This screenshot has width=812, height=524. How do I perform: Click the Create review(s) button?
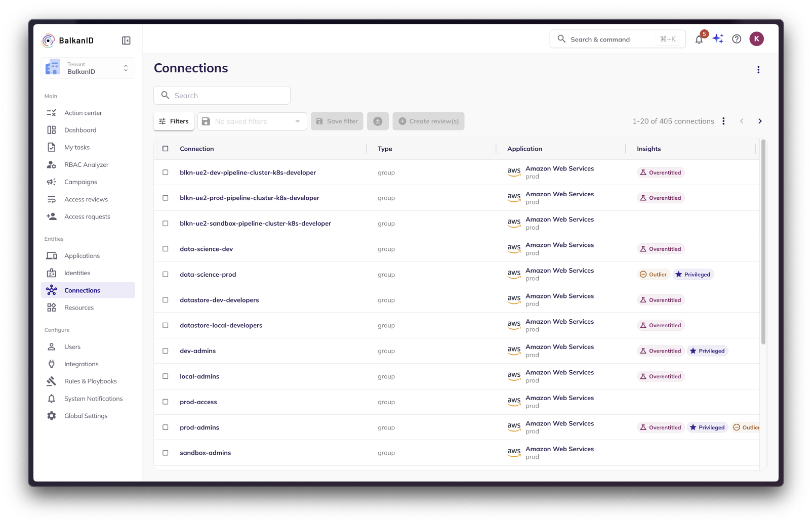coord(428,121)
